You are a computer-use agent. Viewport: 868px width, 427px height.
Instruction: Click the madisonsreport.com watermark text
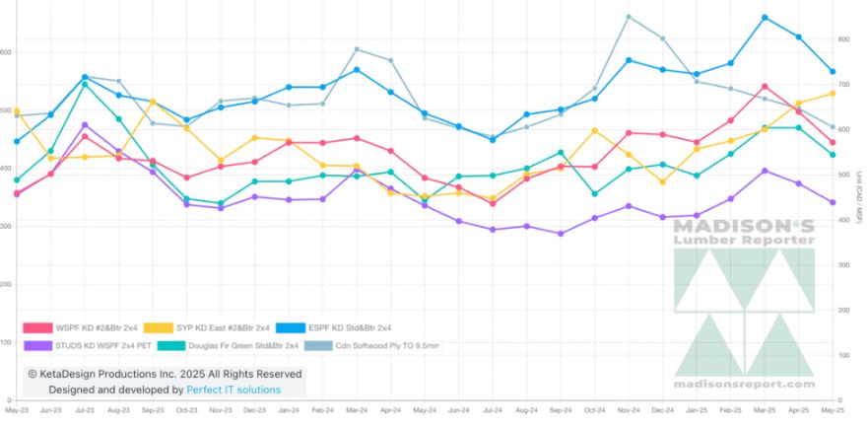(x=744, y=384)
